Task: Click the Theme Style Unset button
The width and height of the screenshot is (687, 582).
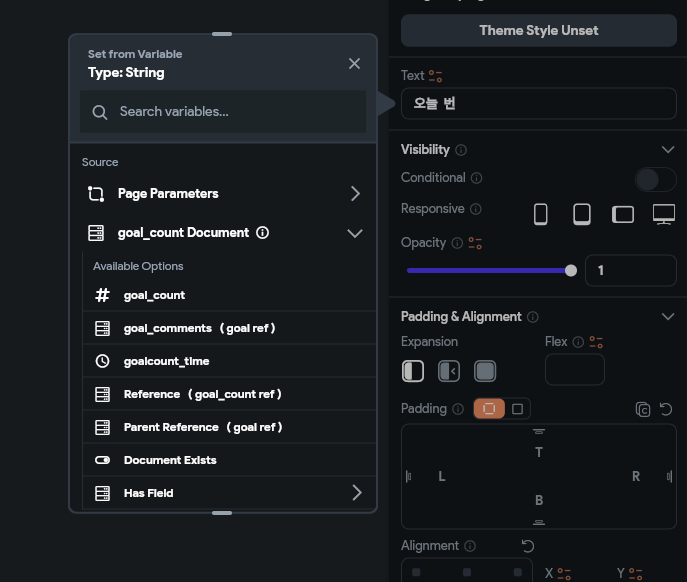Action: (538, 30)
